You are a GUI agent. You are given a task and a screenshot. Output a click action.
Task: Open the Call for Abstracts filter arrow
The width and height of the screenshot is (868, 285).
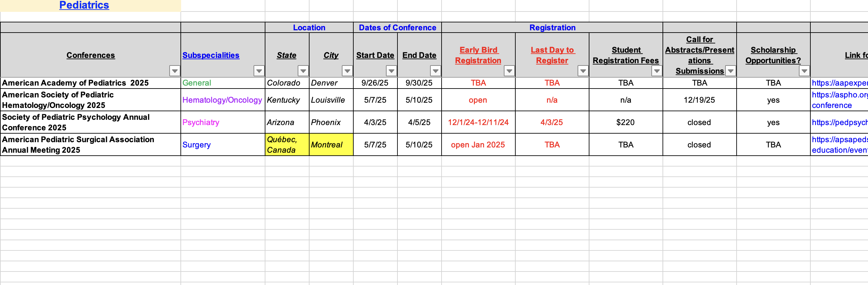[x=730, y=71]
